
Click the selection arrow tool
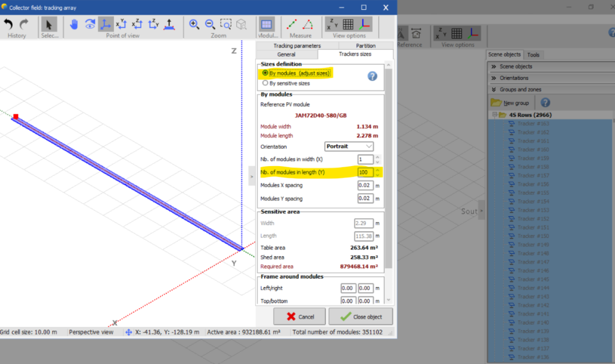coord(49,25)
